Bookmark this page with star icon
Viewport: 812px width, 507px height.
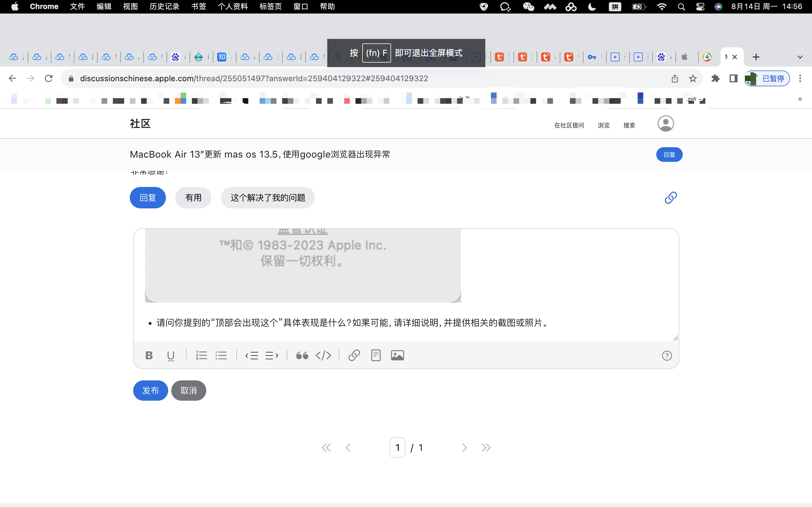[693, 78]
